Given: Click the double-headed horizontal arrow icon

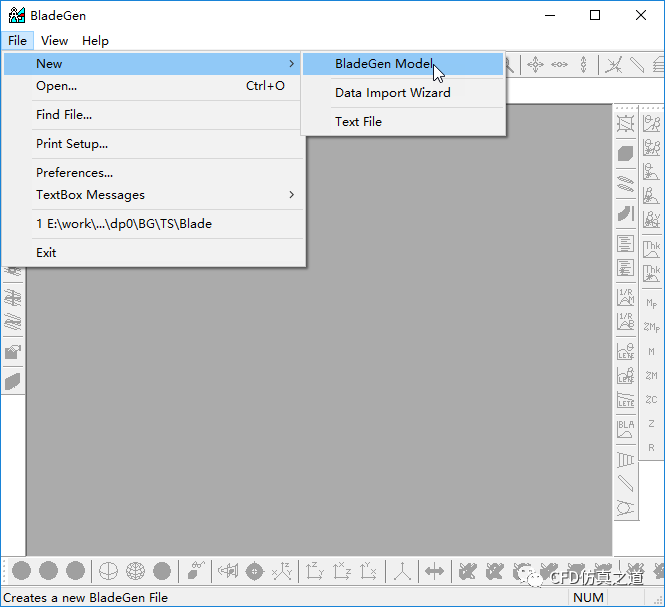Looking at the screenshot, I should (x=434, y=571).
